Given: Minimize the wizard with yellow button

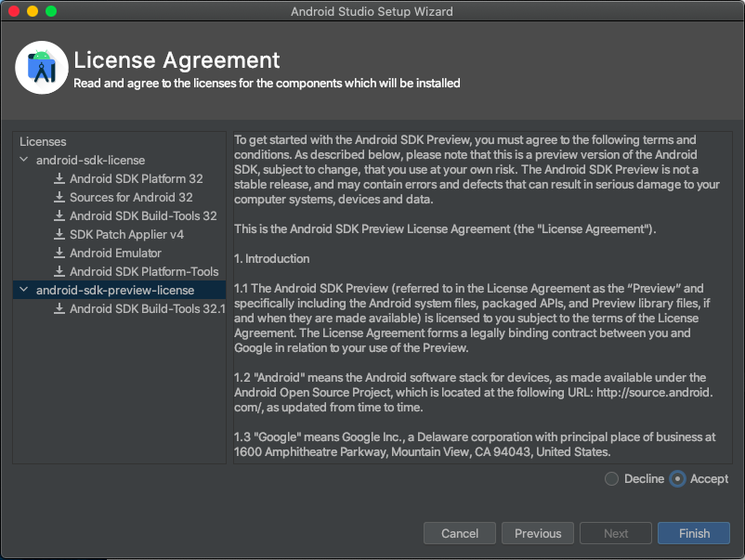Looking at the screenshot, I should [33, 11].
